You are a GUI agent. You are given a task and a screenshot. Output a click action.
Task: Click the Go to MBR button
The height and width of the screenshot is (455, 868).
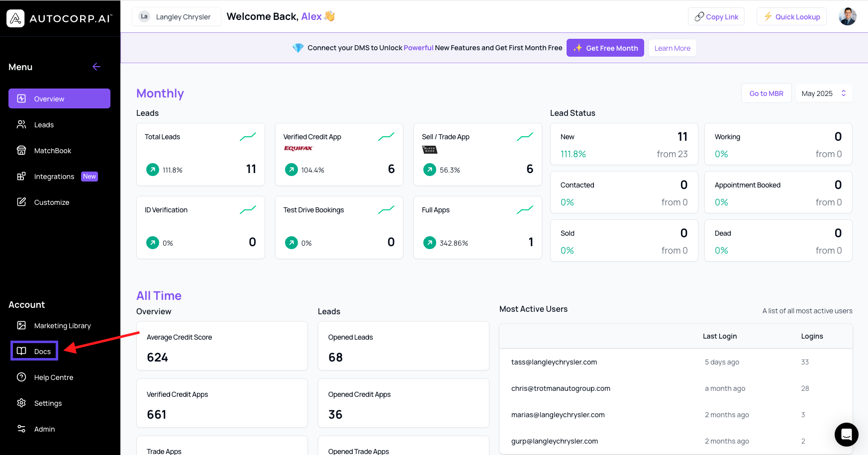point(766,93)
